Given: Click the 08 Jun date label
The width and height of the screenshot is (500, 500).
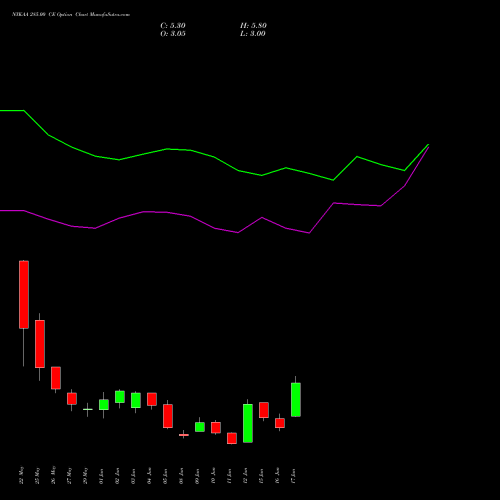Looking at the screenshot, I should (x=182, y=476).
